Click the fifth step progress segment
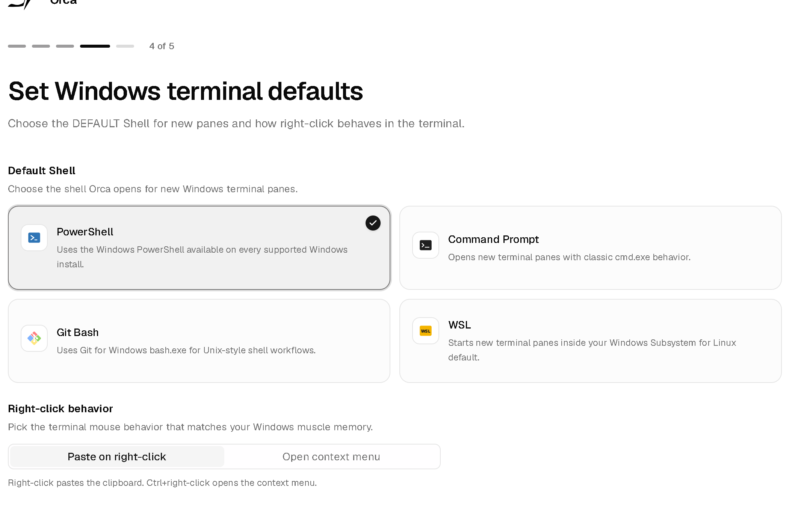Viewport: 798px width, 532px height. point(125,46)
